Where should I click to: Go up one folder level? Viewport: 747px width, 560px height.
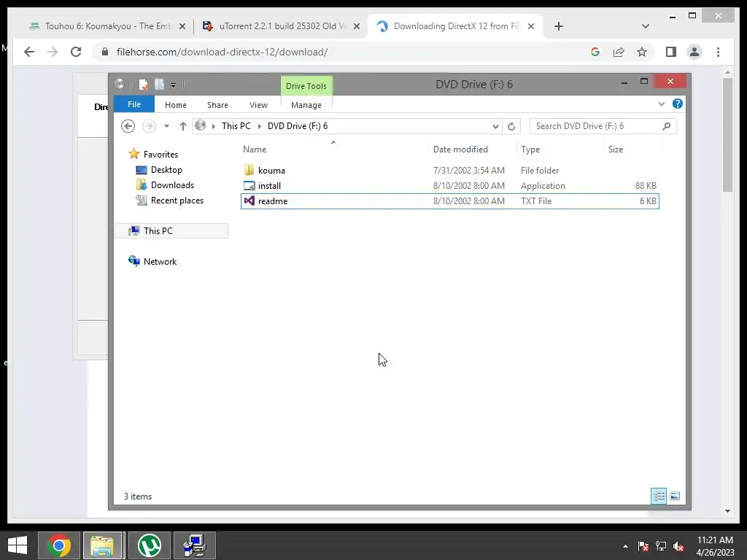point(183,126)
